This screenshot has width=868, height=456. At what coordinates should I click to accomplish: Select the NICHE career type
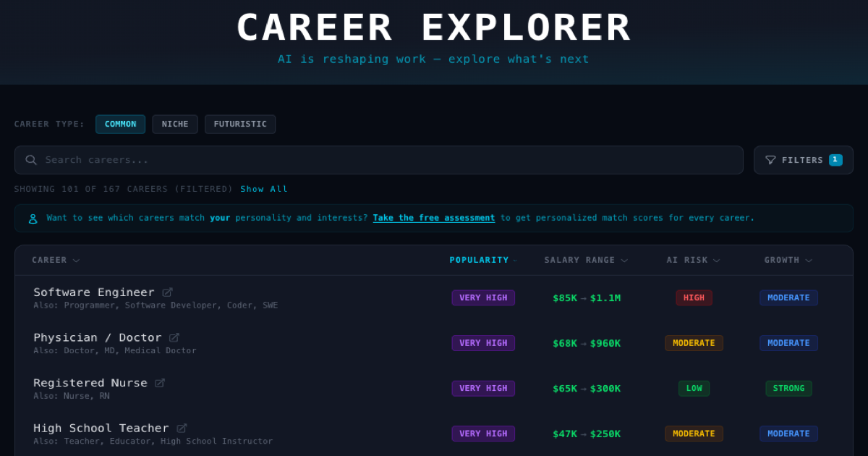click(x=174, y=124)
